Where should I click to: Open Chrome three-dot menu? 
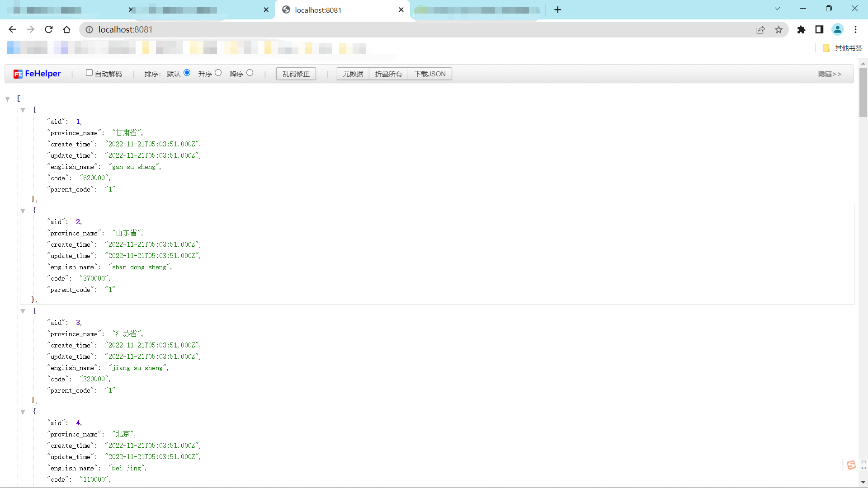(x=855, y=29)
